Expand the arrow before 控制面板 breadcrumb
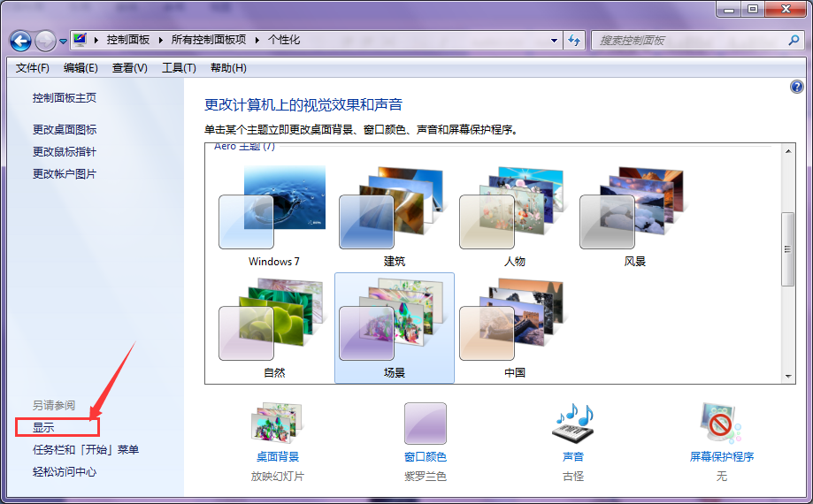The height and width of the screenshot is (504, 813). pos(96,40)
